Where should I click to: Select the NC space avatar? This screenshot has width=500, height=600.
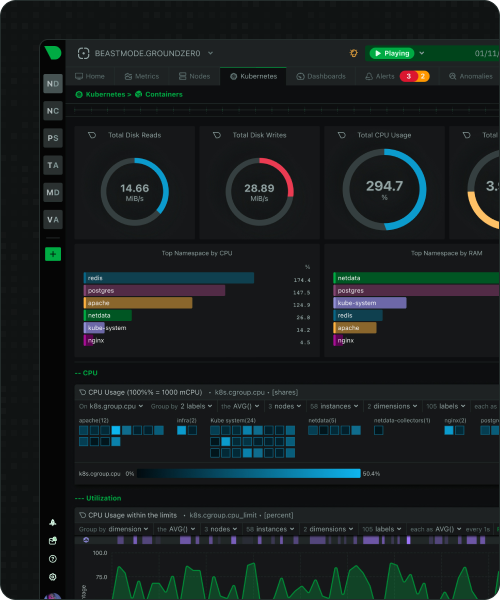53,111
